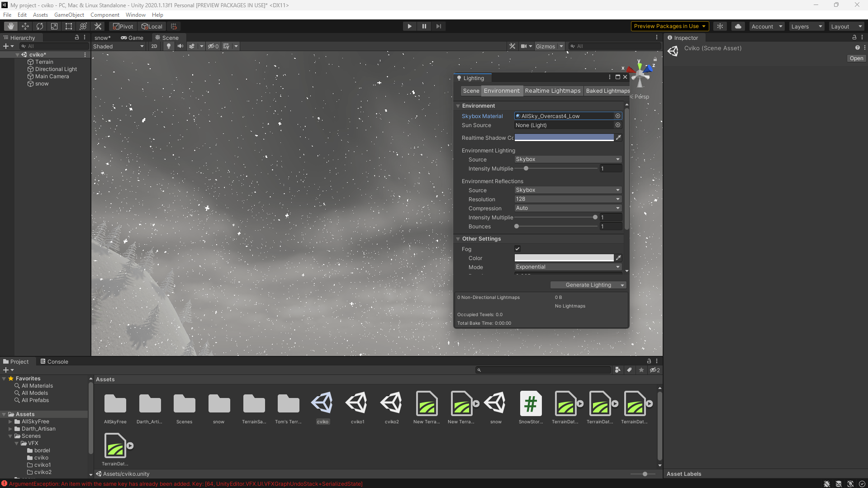Click Realtime Shadow Color swatch
This screenshot has width=868, height=488.
click(564, 137)
